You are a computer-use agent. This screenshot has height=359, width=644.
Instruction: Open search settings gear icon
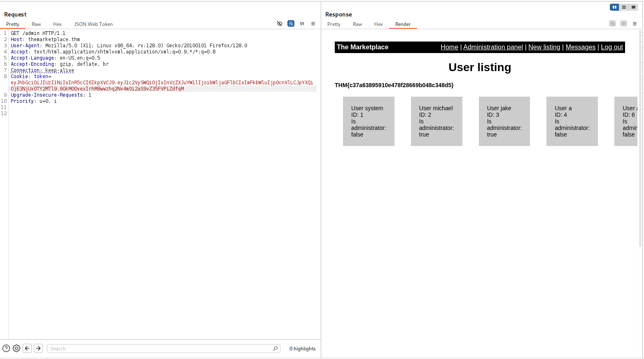pos(16,348)
